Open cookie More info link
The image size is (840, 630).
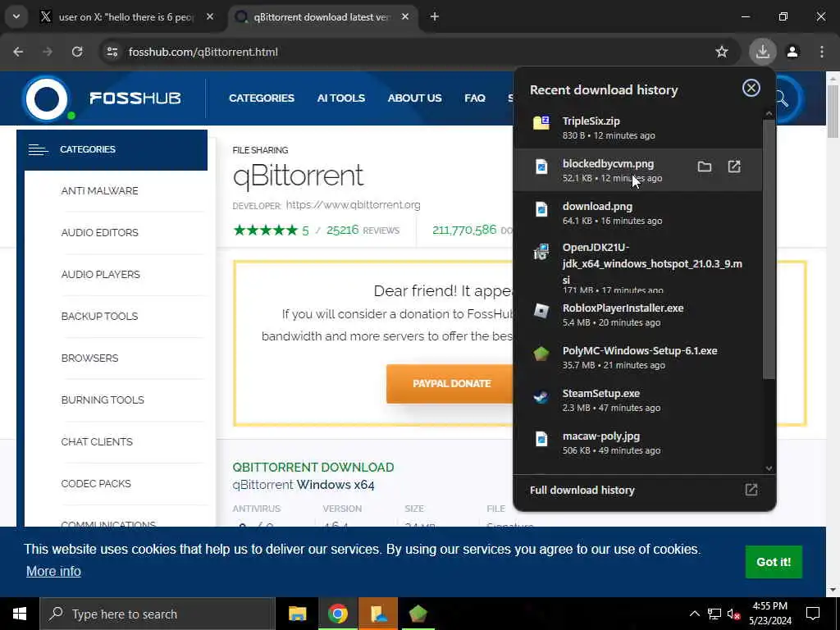pyautogui.click(x=53, y=571)
